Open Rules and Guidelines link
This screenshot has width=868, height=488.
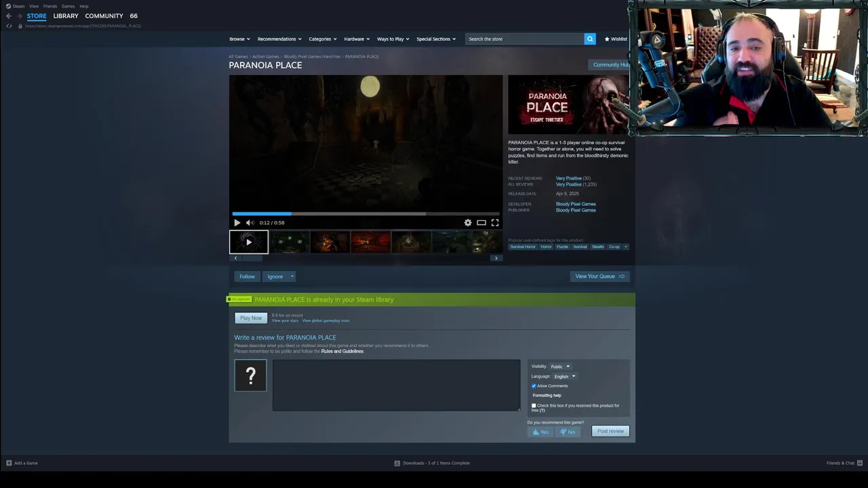pyautogui.click(x=342, y=351)
